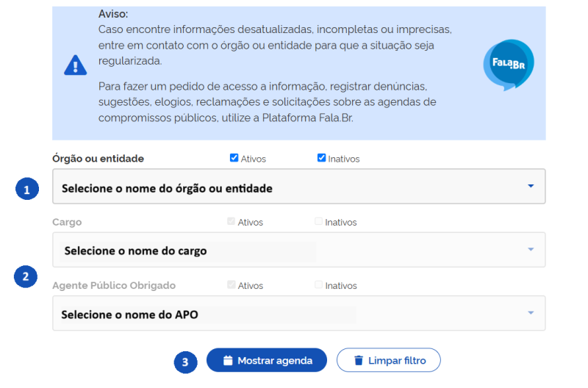Click the Limpar filtro button
Image resolution: width=588 pixels, height=388 pixels.
coord(388,361)
